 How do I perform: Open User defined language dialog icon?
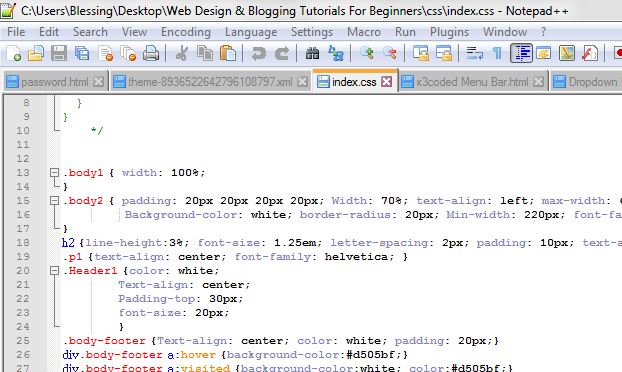543,53
